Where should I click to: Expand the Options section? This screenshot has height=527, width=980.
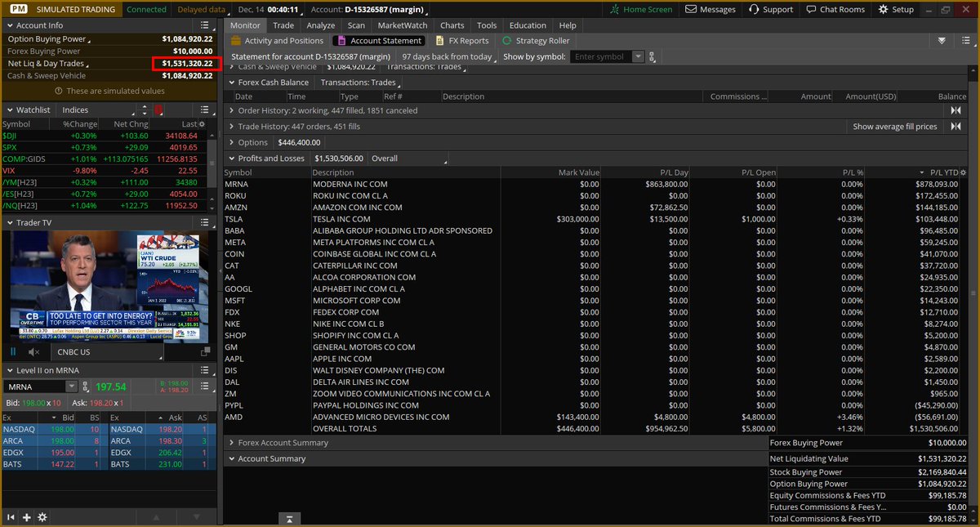(x=231, y=142)
